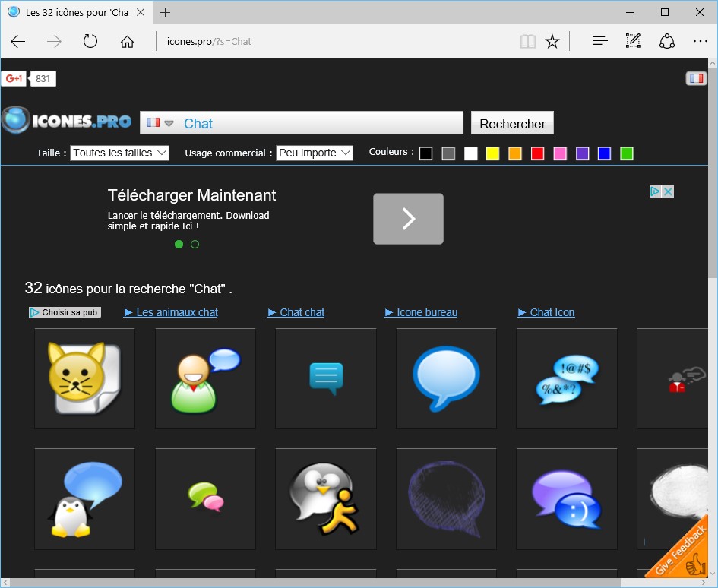Viewport: 718px width, 588px height.
Task: Select the green user with speech bubble icon
Action: tap(205, 378)
